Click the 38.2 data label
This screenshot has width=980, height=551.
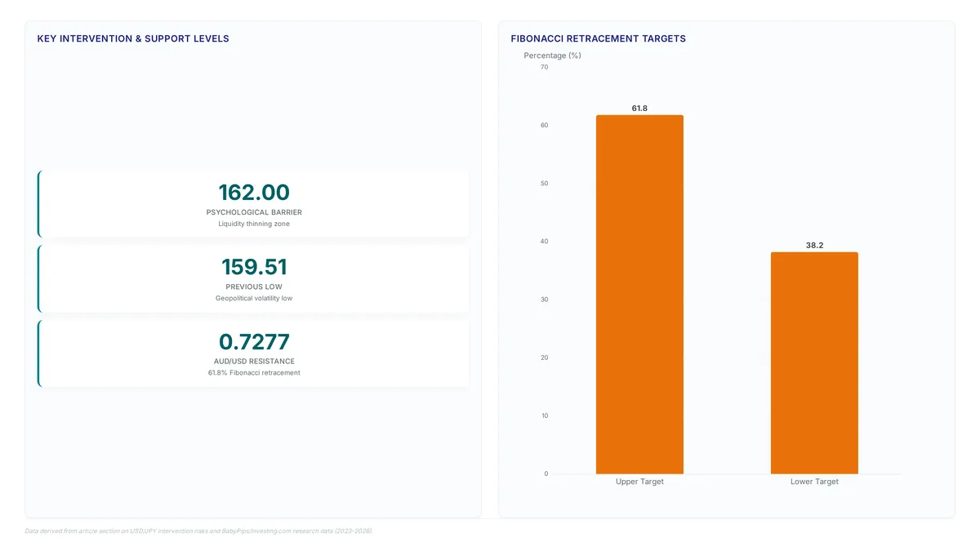[814, 245]
